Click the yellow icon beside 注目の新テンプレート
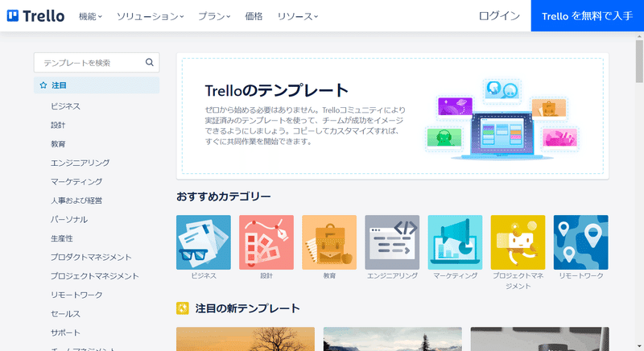Image resolution: width=644 pixels, height=351 pixels. coord(183,308)
